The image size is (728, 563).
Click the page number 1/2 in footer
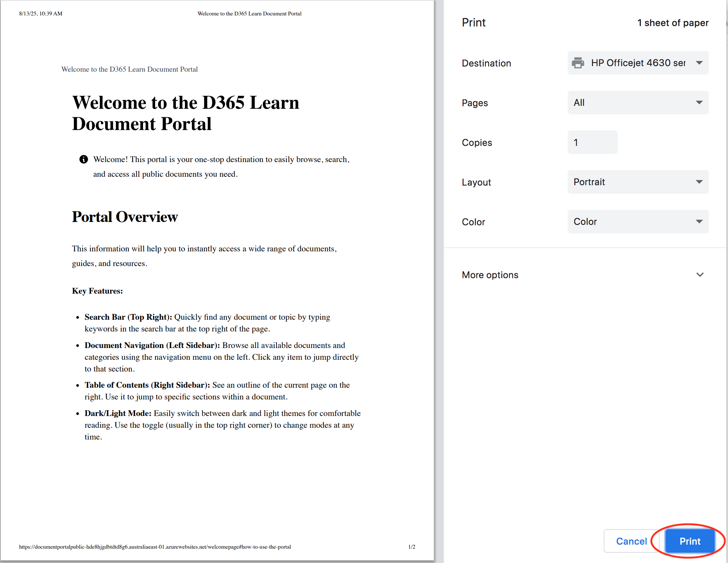pos(412,547)
